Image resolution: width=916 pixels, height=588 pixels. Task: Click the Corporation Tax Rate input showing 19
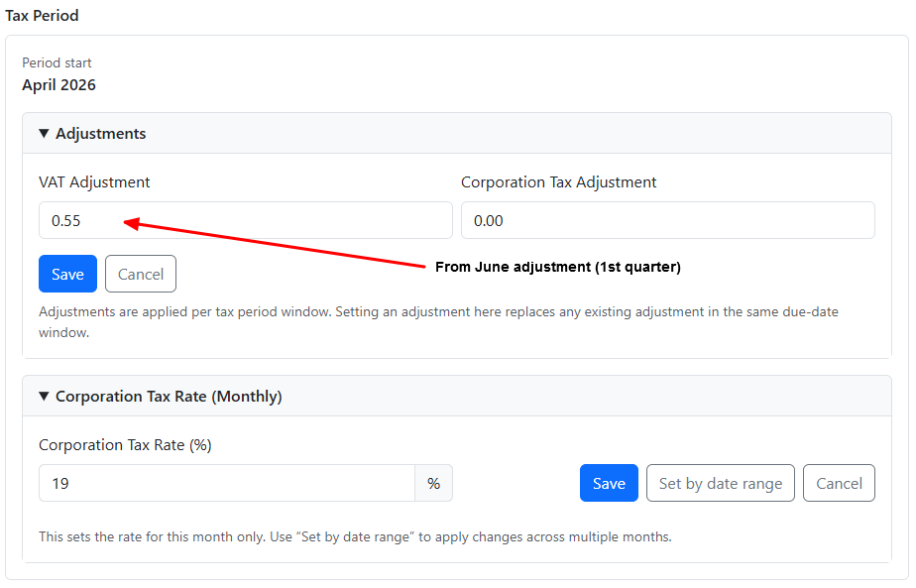[226, 483]
